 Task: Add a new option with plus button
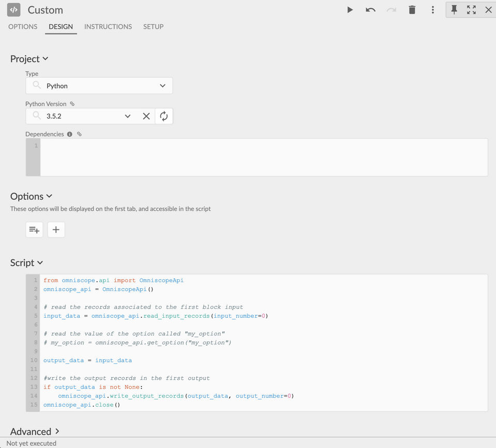coord(56,230)
